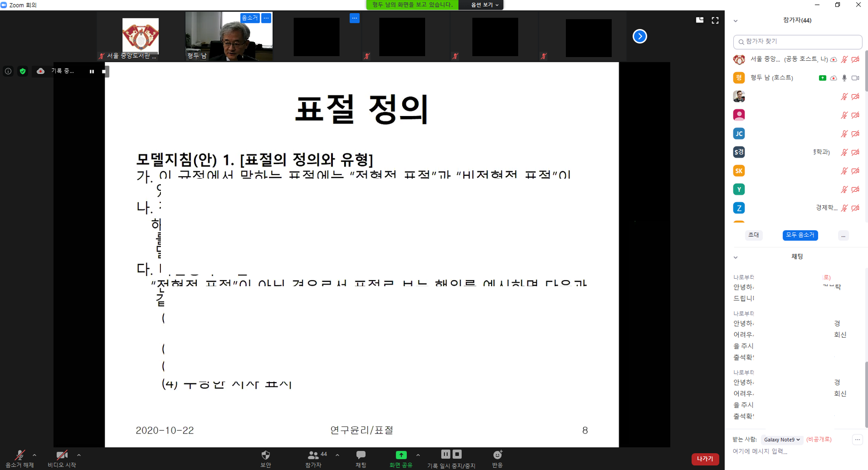Click the muted mic icon in S경 row
The image size is (868, 470).
pos(844,152)
